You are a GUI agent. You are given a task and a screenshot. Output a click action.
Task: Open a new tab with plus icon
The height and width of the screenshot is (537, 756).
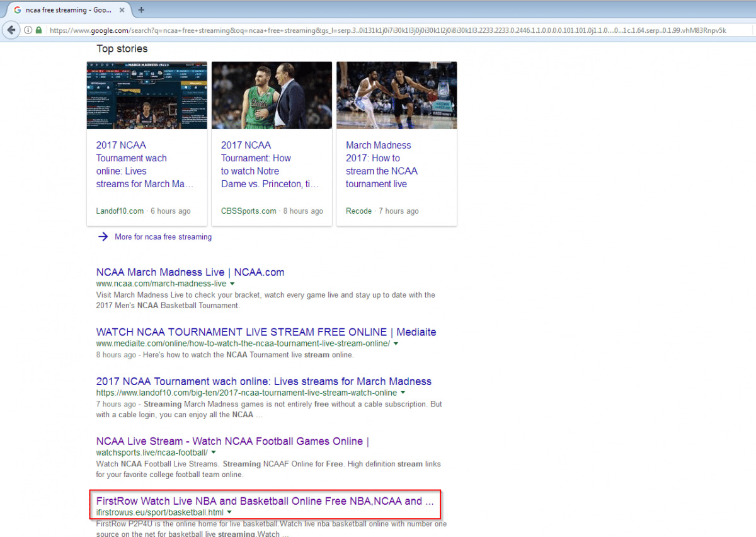pos(141,10)
